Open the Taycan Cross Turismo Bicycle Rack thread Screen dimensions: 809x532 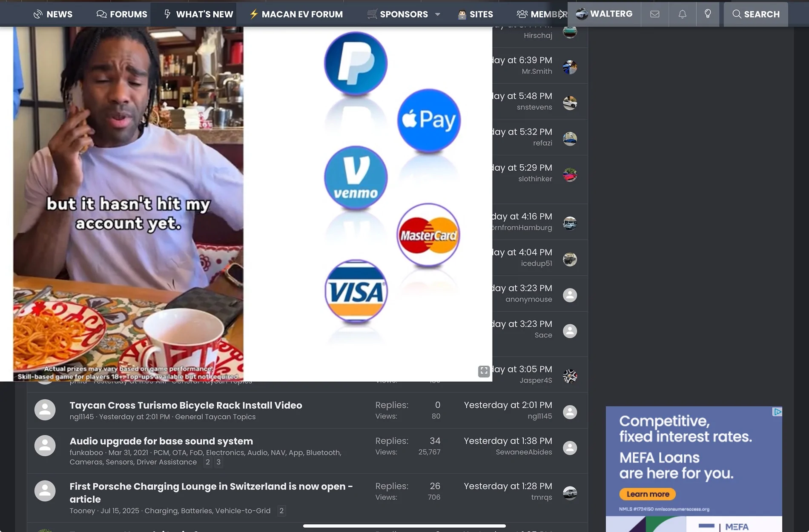pos(186,405)
